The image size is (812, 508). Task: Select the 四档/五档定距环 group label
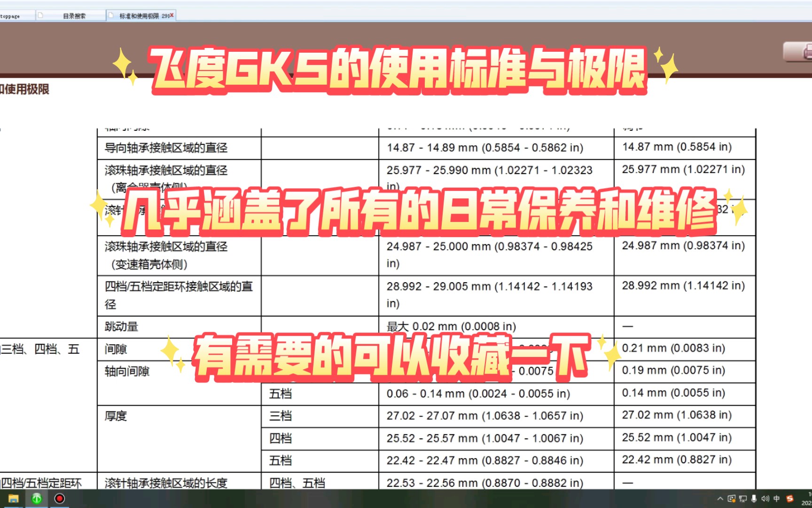[41, 483]
